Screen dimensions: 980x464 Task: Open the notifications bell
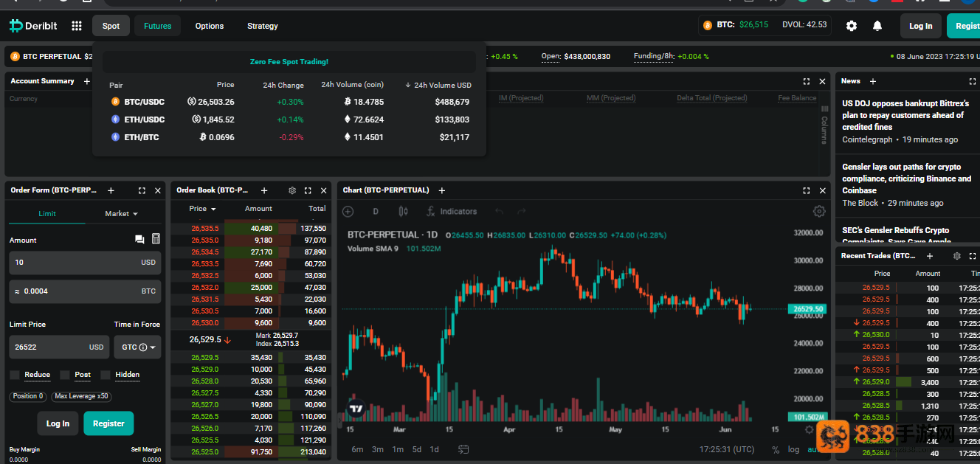[877, 26]
